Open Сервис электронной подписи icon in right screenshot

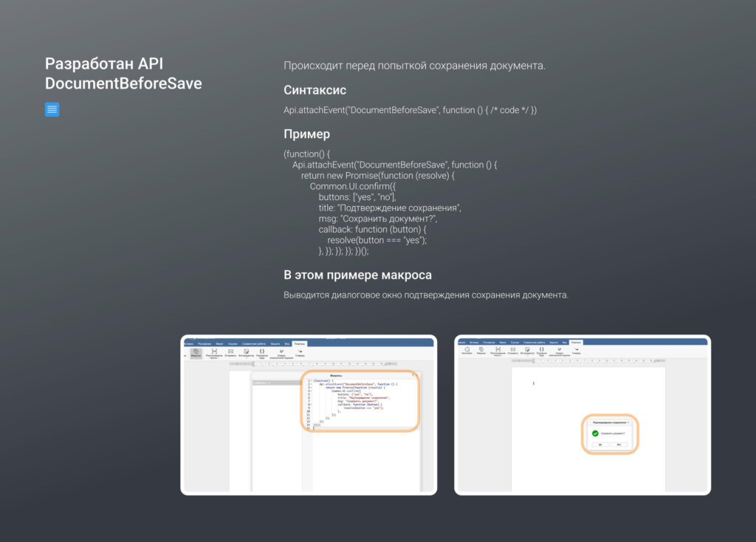(559, 350)
